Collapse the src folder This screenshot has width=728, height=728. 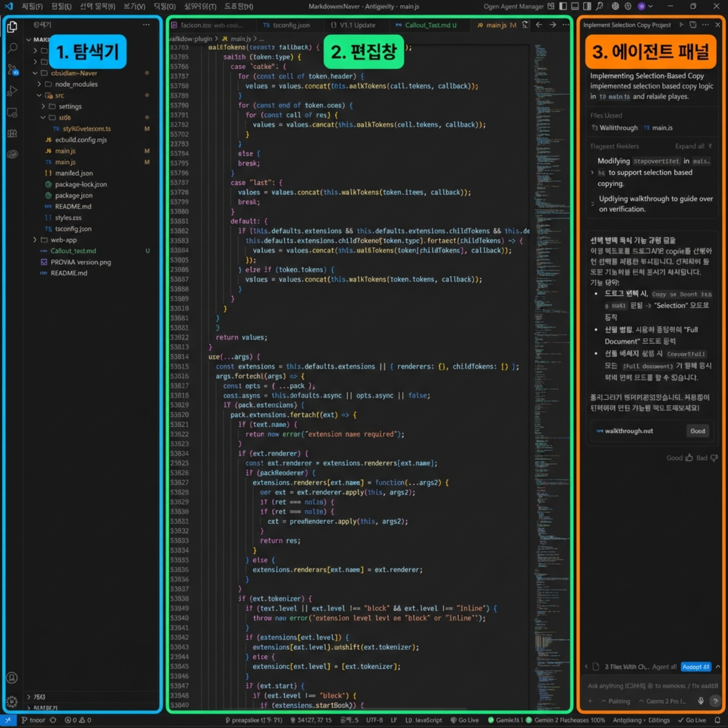[39, 95]
